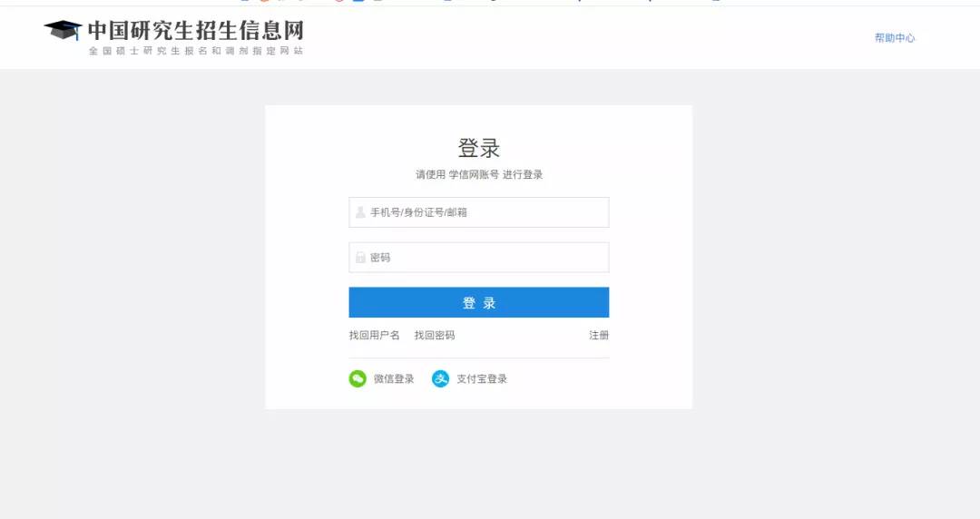This screenshot has height=519, width=980.
Task: Focus the 手机号/身份证号/邮箱 username field
Action: 479,212
